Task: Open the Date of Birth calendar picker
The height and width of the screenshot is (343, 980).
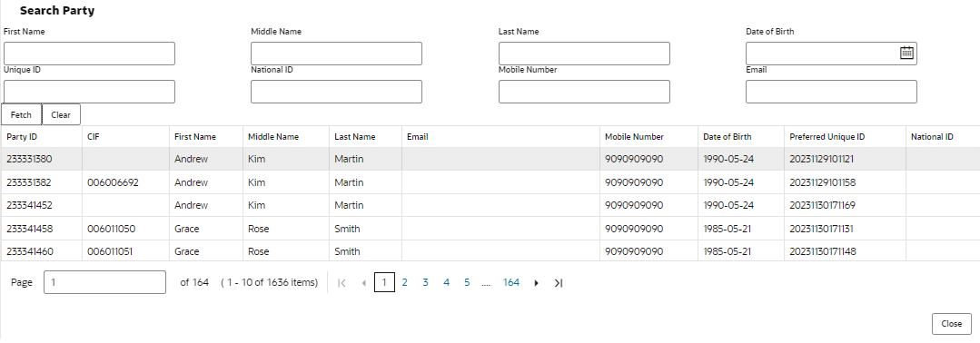Action: [906, 54]
